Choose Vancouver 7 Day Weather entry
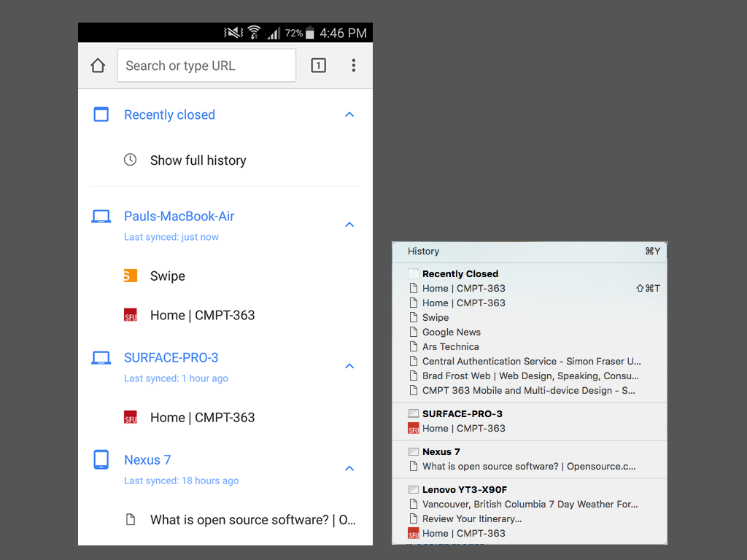Image resolution: width=747 pixels, height=560 pixels. [x=530, y=505]
